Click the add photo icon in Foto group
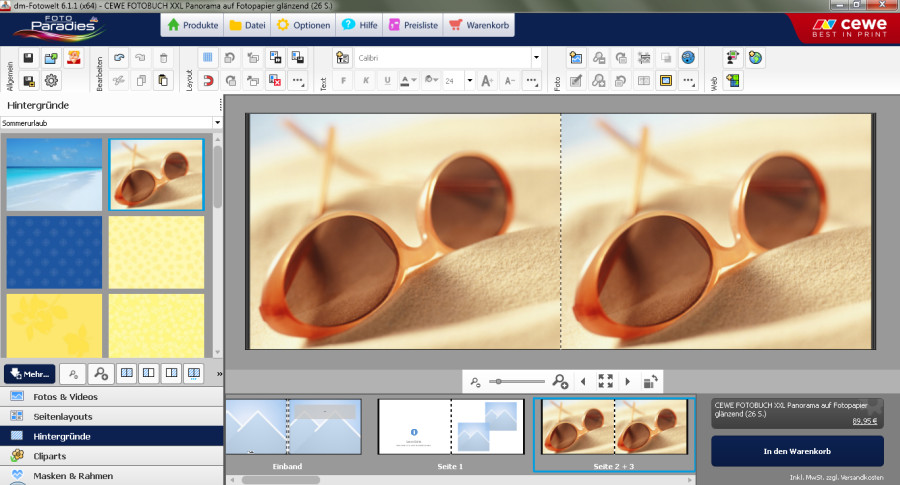900x485 pixels. [576, 59]
